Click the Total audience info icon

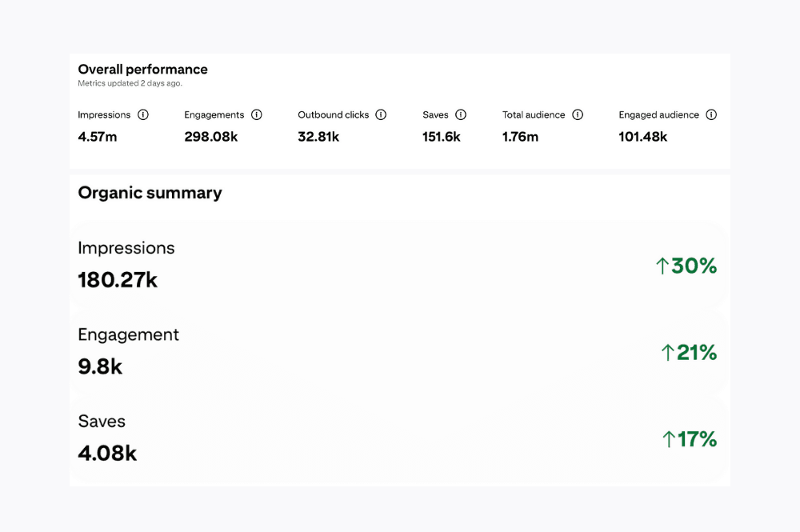click(578, 114)
